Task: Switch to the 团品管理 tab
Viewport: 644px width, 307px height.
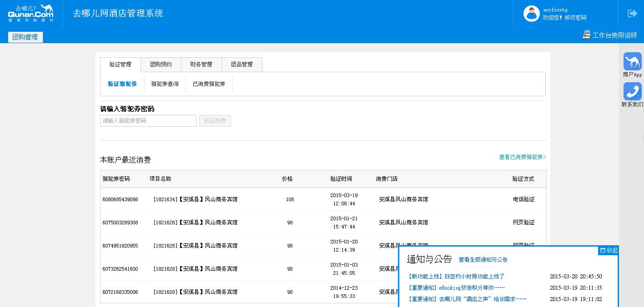Action: click(x=242, y=64)
